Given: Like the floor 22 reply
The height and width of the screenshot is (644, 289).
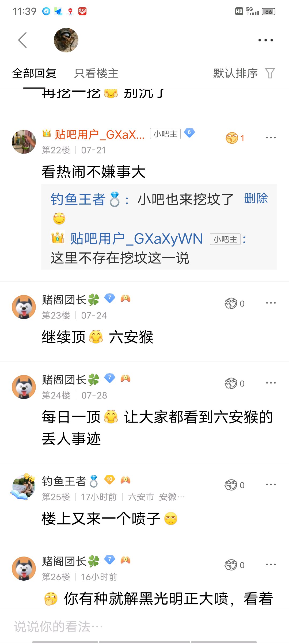Looking at the screenshot, I should tap(235, 138).
